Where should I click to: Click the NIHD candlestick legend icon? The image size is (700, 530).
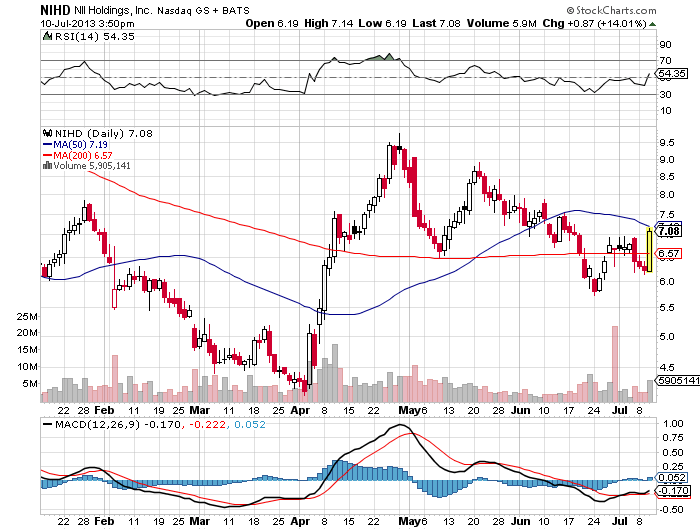click(47, 133)
